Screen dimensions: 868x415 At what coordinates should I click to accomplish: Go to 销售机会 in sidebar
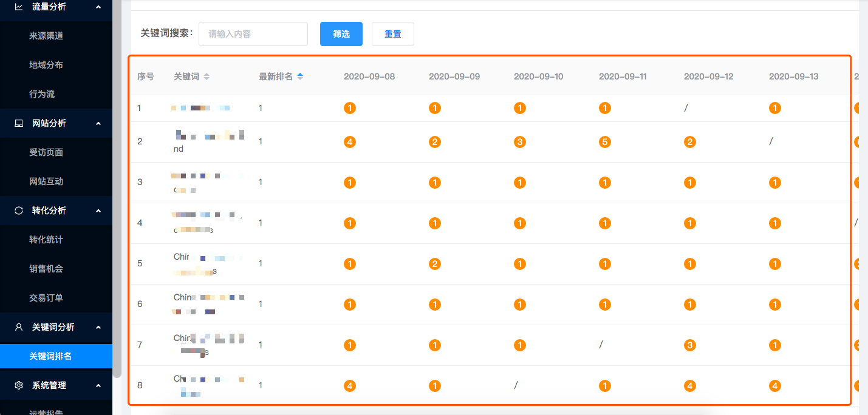click(46, 269)
